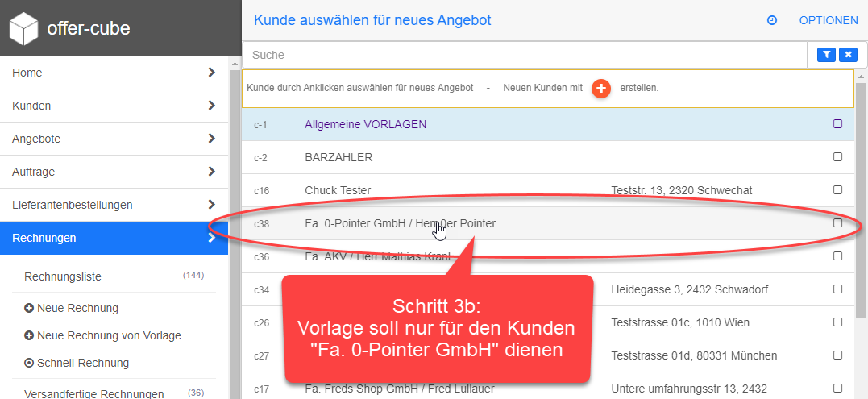Open the Kunden menu item
Viewport: 868px width, 399px height.
[114, 106]
